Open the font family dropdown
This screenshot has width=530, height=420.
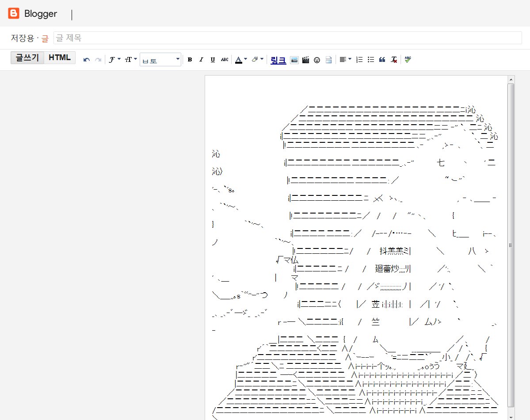(114, 60)
